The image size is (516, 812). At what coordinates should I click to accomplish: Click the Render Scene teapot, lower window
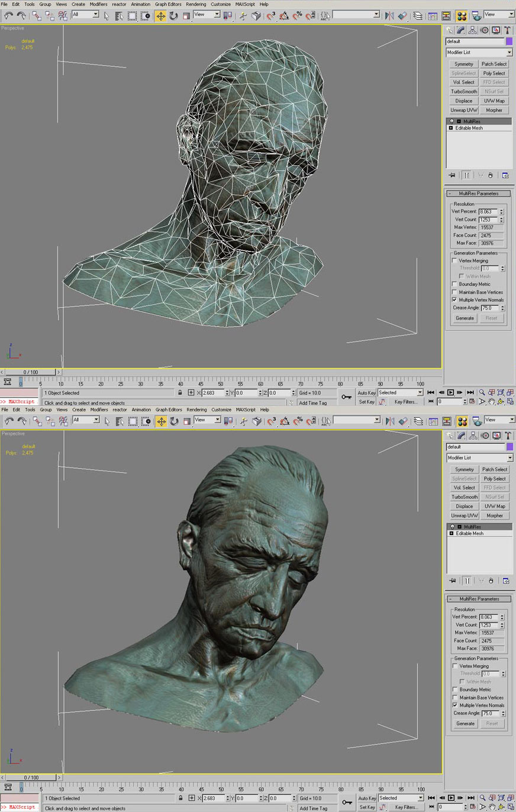click(476, 421)
